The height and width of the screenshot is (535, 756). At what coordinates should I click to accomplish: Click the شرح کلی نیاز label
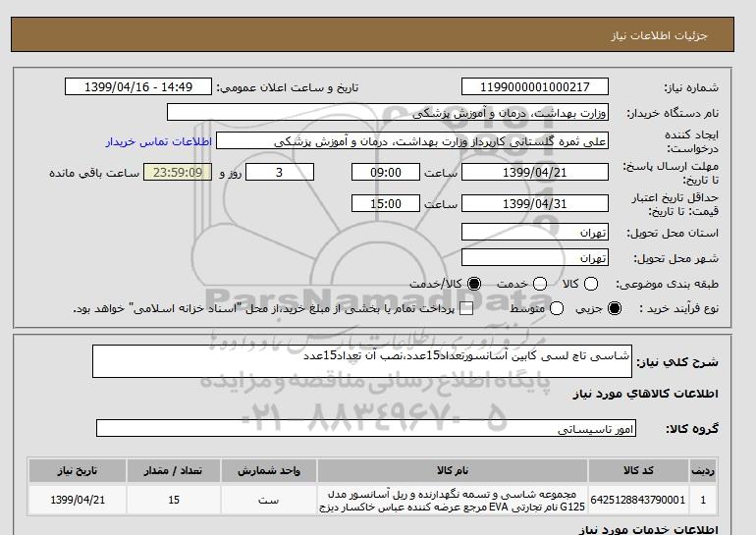pyautogui.click(x=677, y=362)
